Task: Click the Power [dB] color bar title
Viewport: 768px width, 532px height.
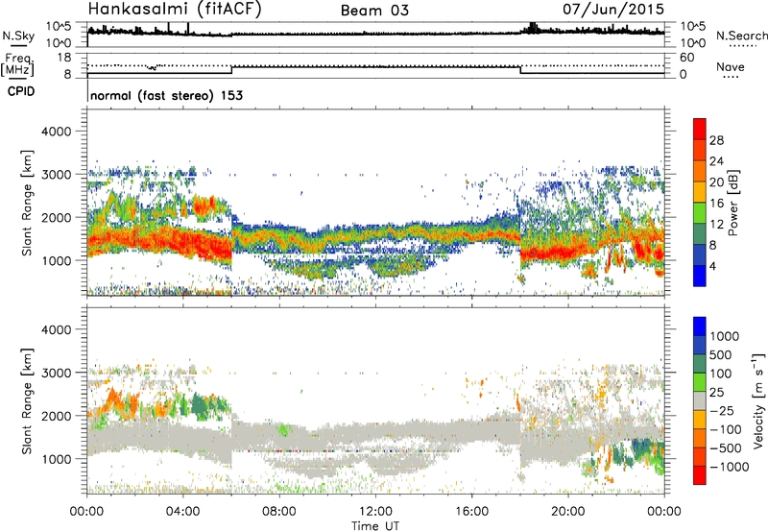Action: 733,203
